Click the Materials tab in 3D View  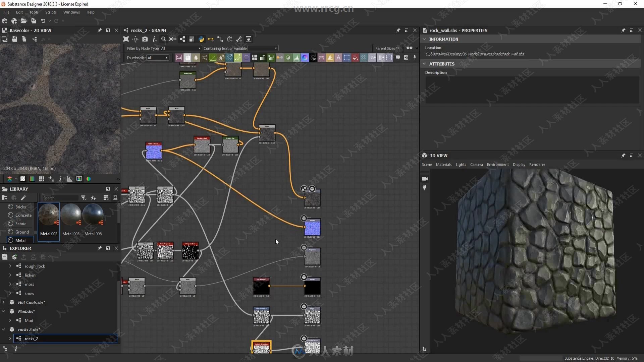(x=444, y=165)
